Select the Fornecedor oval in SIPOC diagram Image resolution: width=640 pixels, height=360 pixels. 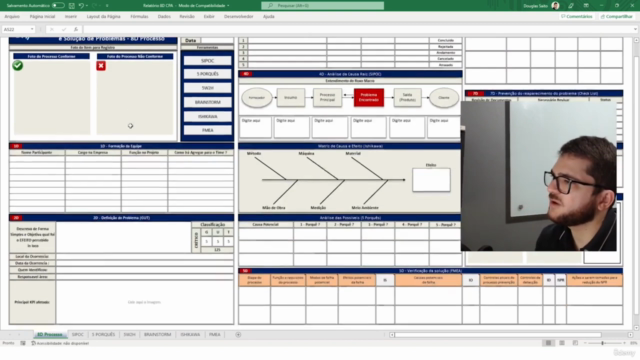pyautogui.click(x=257, y=98)
